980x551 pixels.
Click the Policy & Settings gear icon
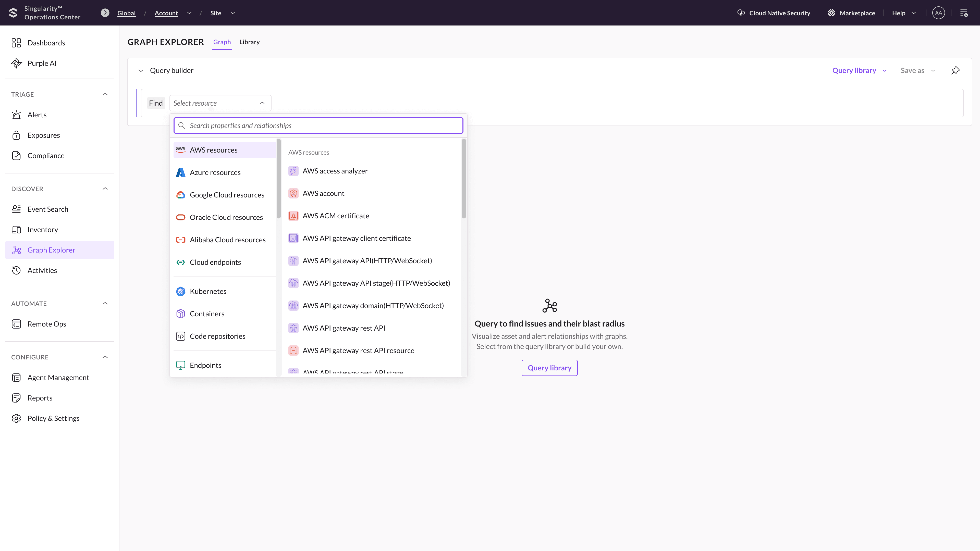pos(16,419)
